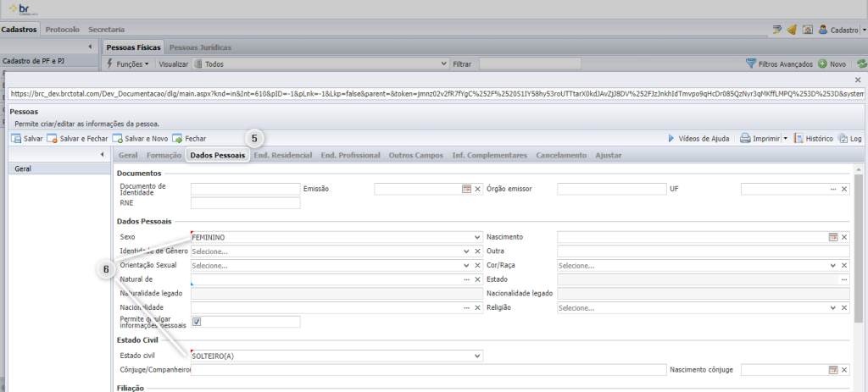This screenshot has width=868, height=392.
Task: Open Vídeos de Ajuda
Action: point(698,139)
